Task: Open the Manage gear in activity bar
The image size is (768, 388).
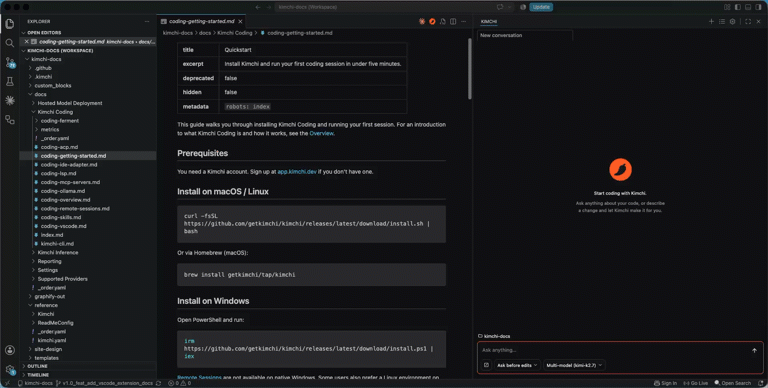Action: tap(10, 369)
